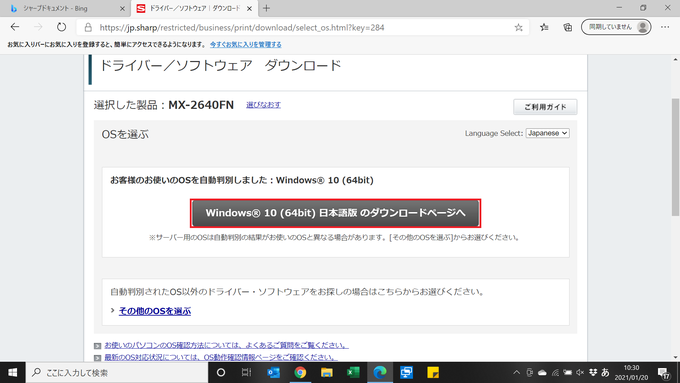
Task: Open a new browser tab
Action: click(x=266, y=8)
